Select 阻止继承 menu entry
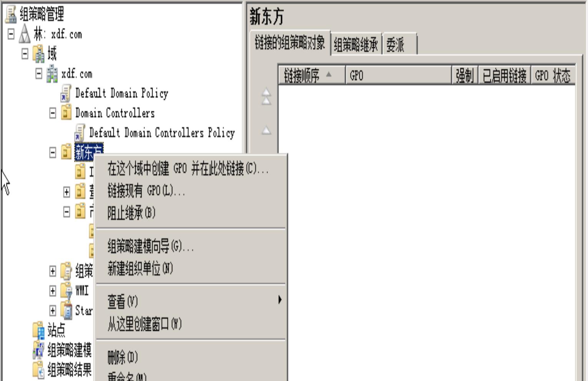The image size is (588, 381). point(191,213)
